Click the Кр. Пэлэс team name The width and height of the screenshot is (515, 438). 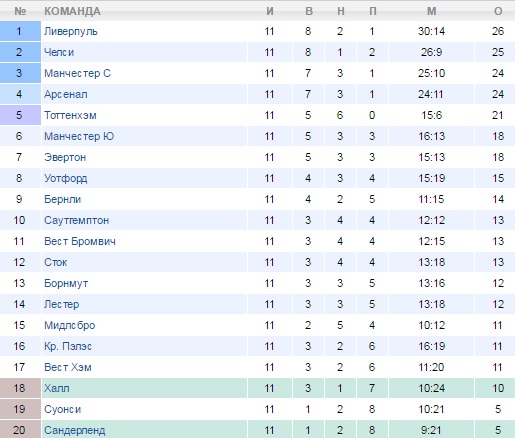tap(68, 346)
